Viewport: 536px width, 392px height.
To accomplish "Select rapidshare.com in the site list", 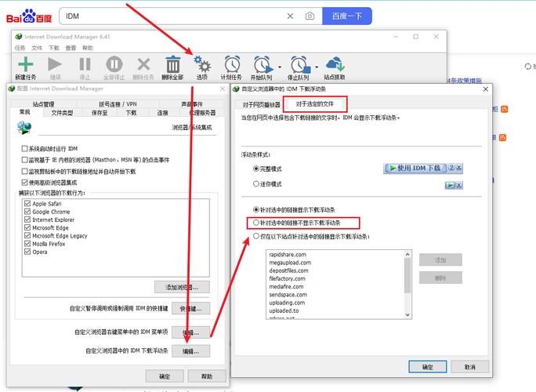I will point(288,255).
